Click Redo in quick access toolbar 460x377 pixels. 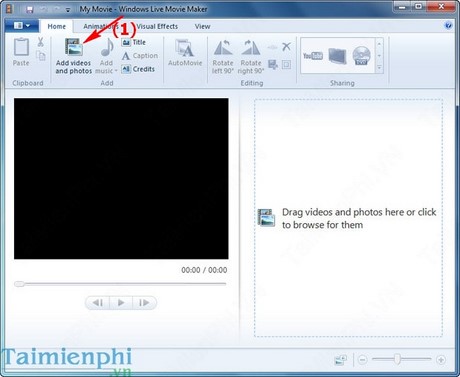click(57, 9)
